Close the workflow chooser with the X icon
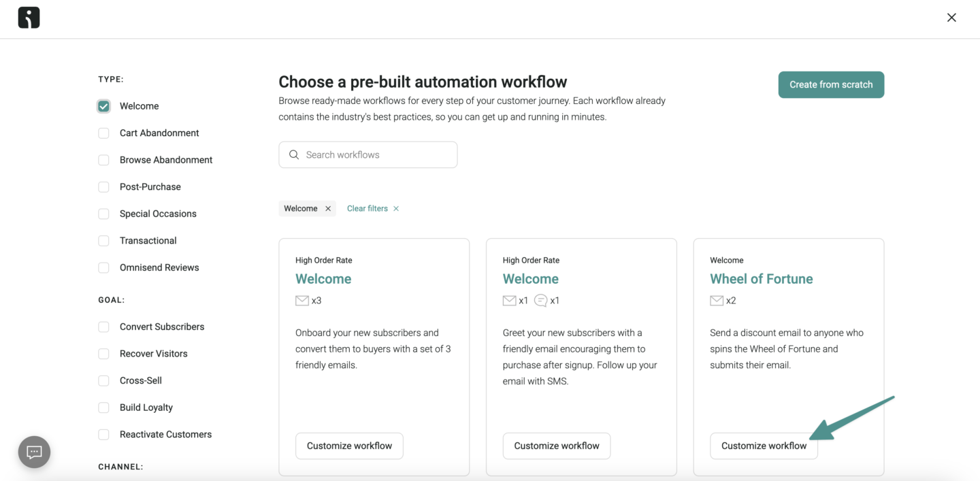The image size is (980, 481). coord(951,18)
